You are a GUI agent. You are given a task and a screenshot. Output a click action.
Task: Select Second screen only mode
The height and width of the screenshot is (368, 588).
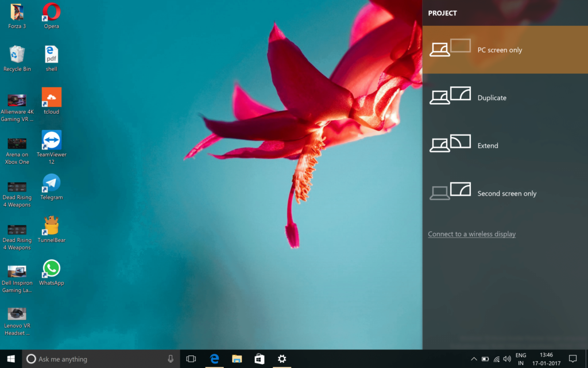505,193
